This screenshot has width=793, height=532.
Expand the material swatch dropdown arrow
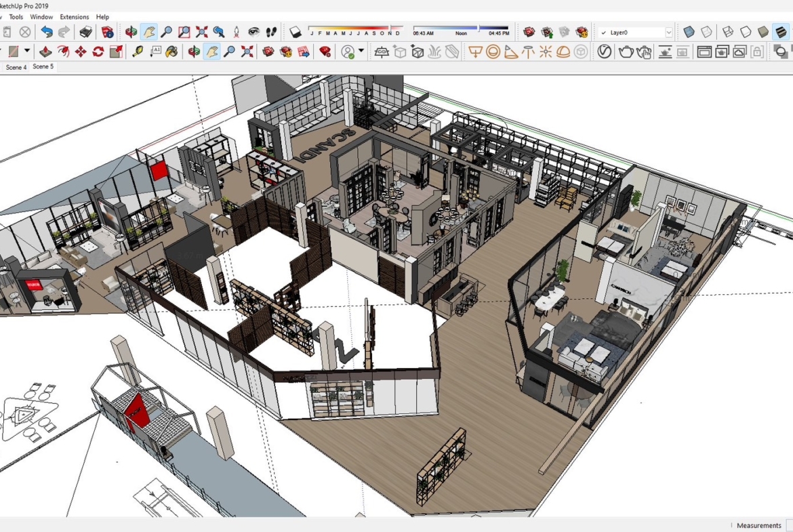pyautogui.click(x=27, y=52)
